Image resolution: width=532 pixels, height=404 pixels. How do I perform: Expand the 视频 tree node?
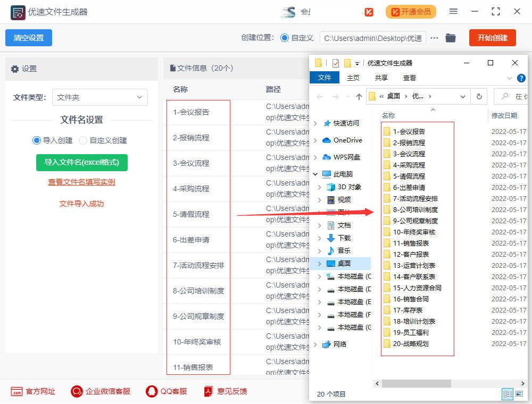pos(319,200)
